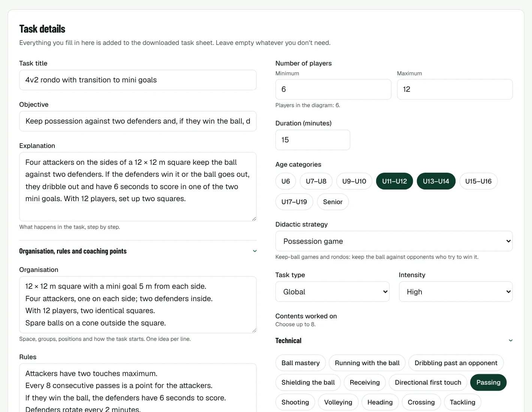Grab the Explanation text area resize handle
This screenshot has height=412, width=532.
click(x=254, y=219)
